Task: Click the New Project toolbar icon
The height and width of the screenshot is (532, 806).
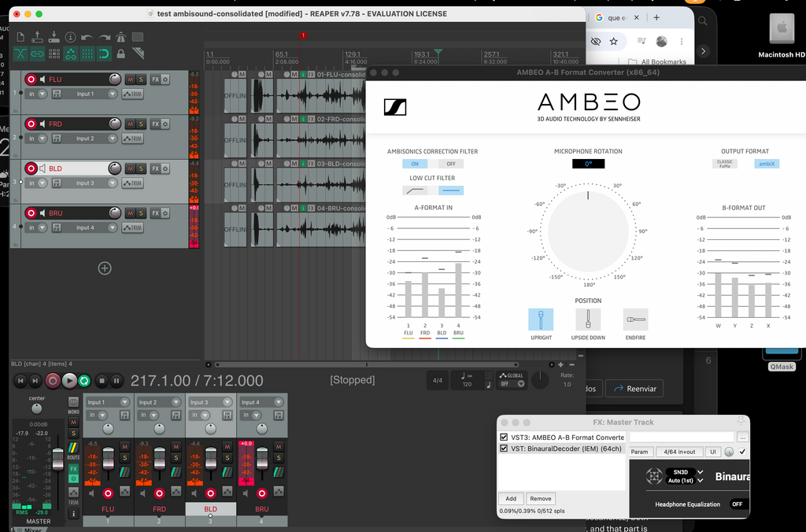Action: tap(20, 37)
